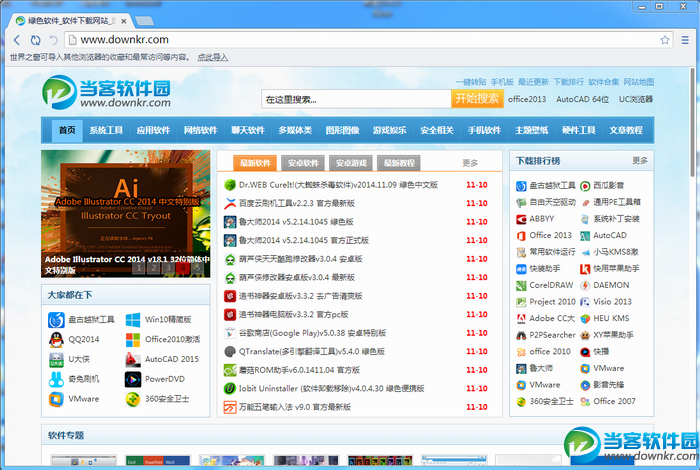
Task: Click 更多 beside the software tabs
Action: pos(470,163)
